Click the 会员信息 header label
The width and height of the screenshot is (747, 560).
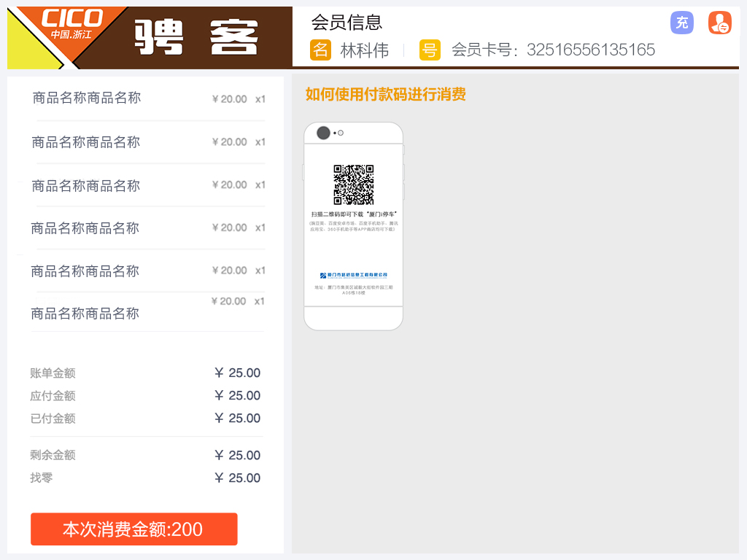point(347,23)
